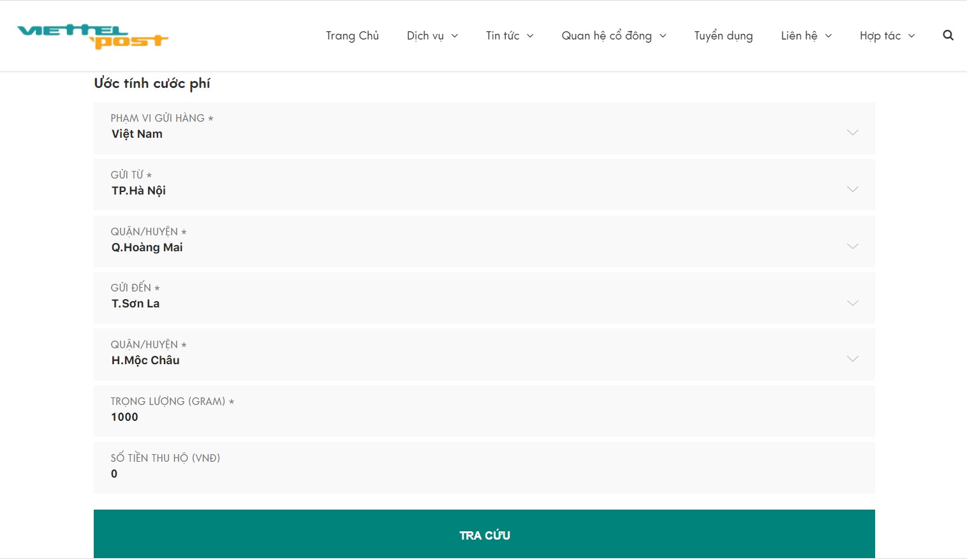Go to Trang Chủ page
Image resolution: width=967 pixels, height=560 pixels.
tap(352, 36)
